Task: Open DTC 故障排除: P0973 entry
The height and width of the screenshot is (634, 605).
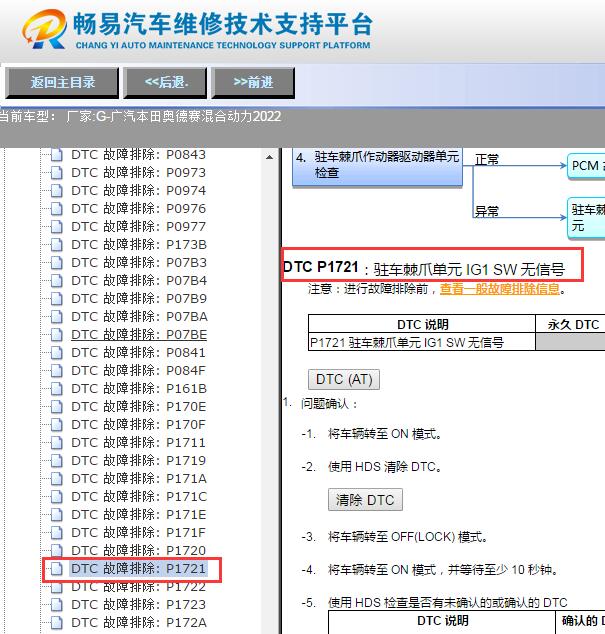Action: [138, 173]
